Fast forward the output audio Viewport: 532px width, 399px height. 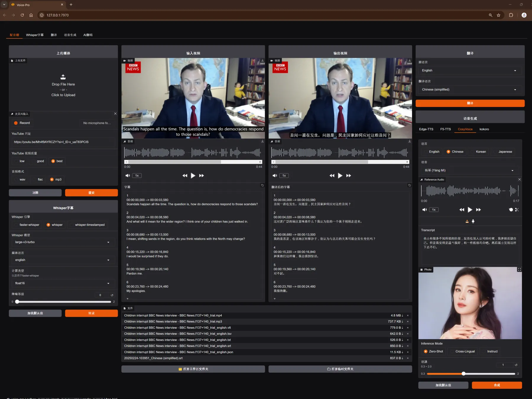coord(348,176)
